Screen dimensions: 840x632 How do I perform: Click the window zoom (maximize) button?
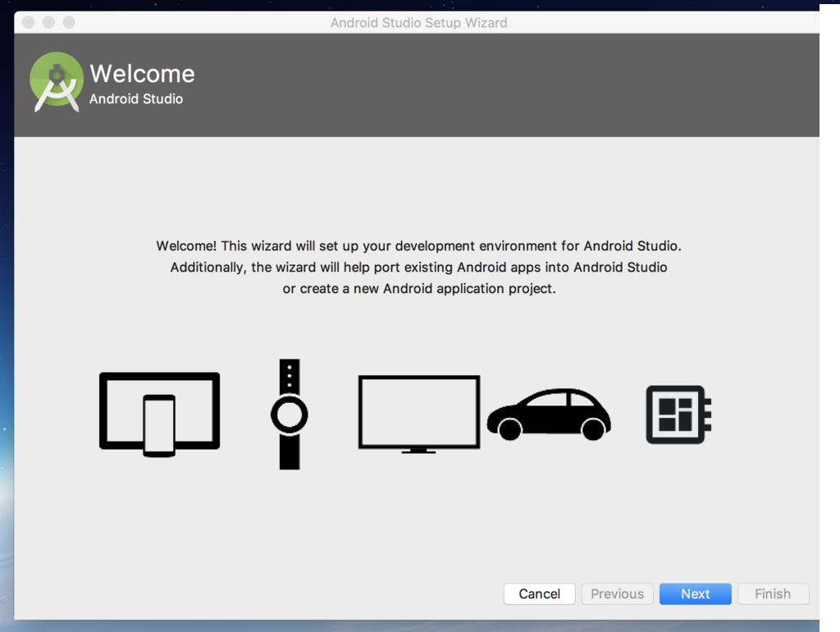point(69,22)
